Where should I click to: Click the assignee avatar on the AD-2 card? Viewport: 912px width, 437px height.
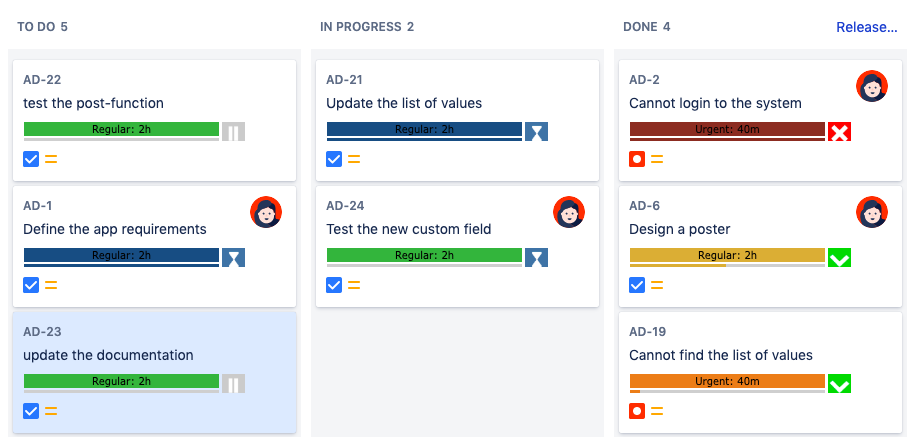pos(872,86)
